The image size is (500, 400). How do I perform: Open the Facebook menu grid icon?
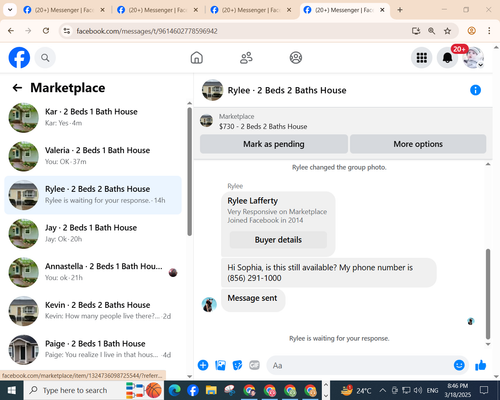[422, 58]
